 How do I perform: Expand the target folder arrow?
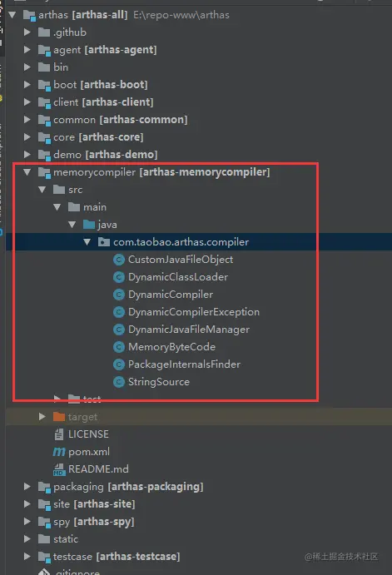pyautogui.click(x=42, y=417)
